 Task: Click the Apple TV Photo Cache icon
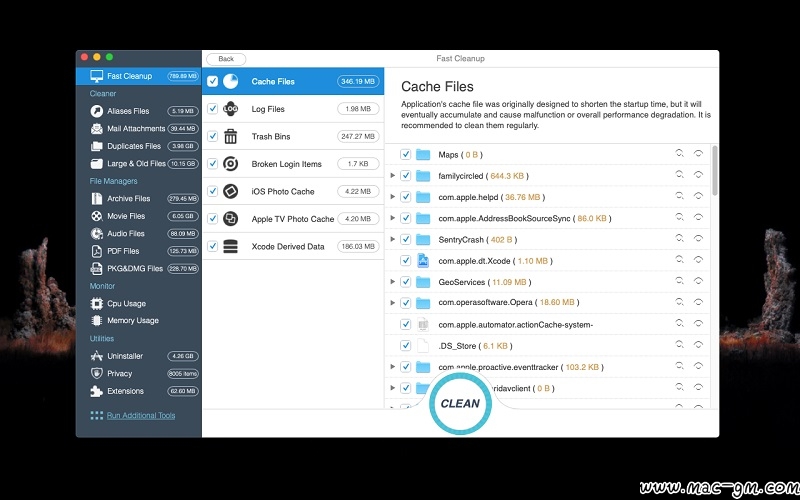coord(231,219)
